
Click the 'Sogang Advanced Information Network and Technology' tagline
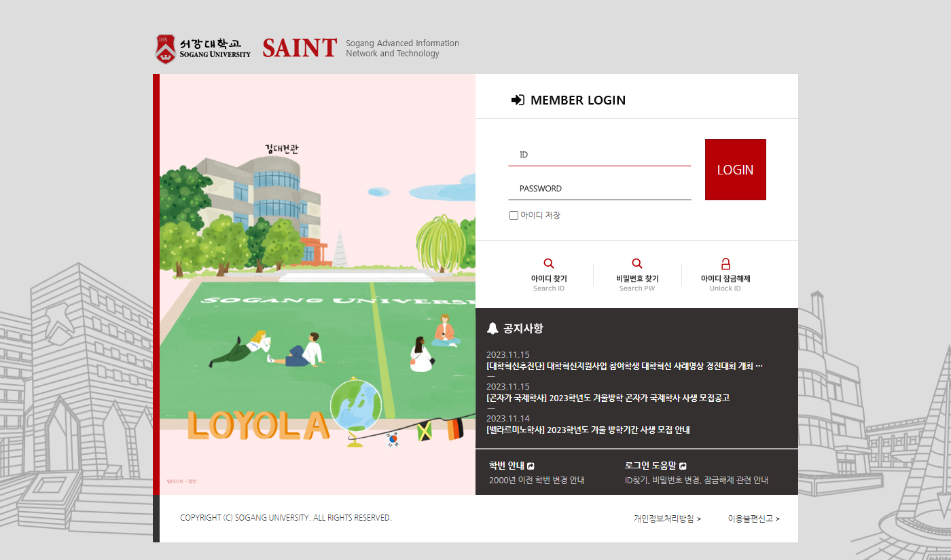click(x=402, y=48)
